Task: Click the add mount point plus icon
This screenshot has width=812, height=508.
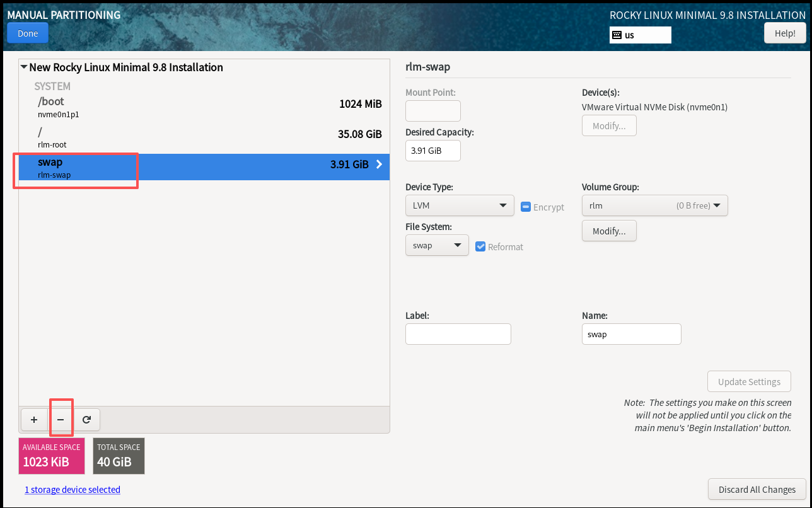Action: [34, 419]
